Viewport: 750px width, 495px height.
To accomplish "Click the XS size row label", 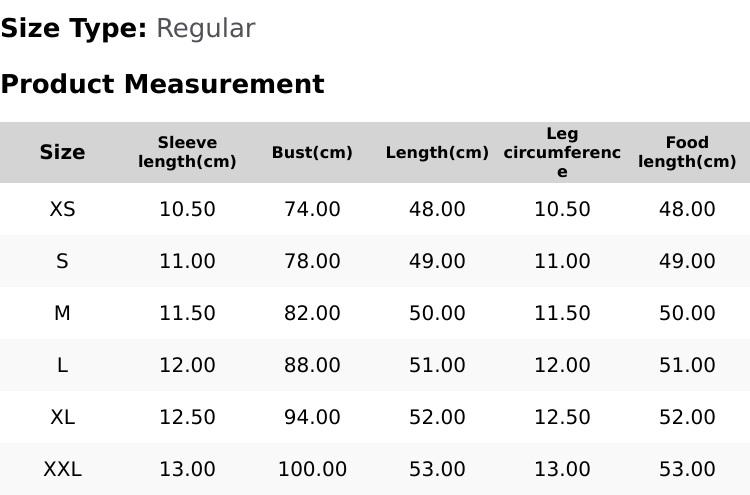I will pos(62,209).
